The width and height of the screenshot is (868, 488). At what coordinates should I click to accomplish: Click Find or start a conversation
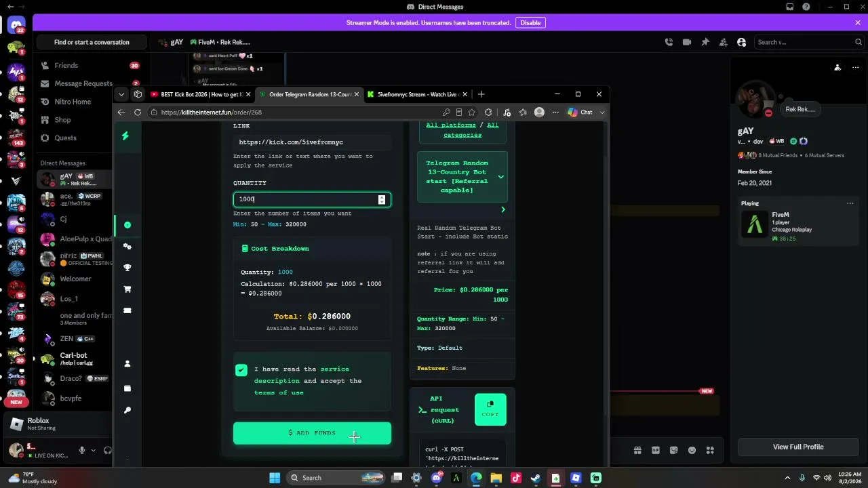click(x=92, y=42)
